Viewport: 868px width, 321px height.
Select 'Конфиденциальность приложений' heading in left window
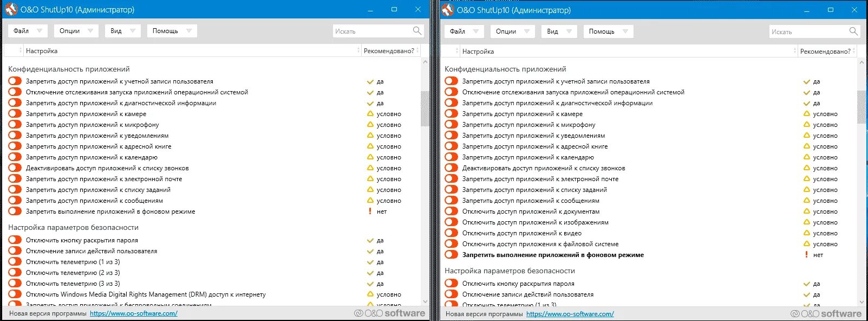69,69
